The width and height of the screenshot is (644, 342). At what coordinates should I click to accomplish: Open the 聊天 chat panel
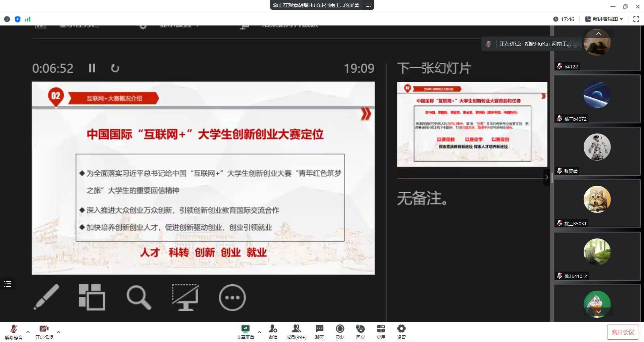click(x=319, y=332)
